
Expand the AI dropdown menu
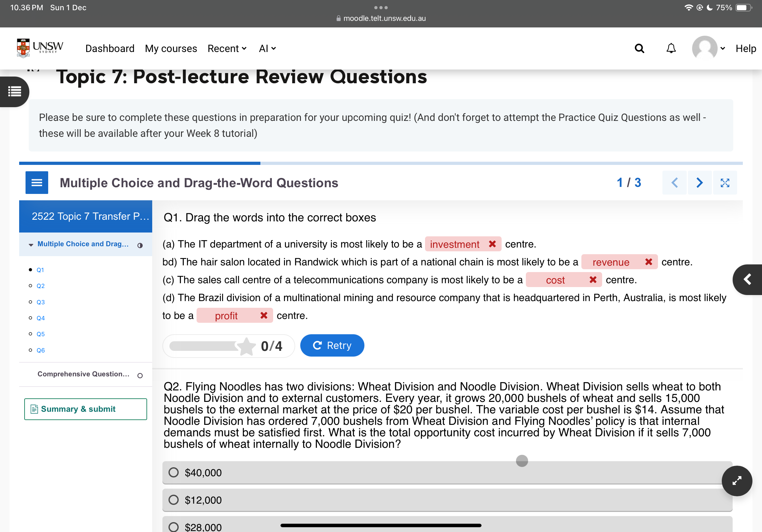click(267, 48)
